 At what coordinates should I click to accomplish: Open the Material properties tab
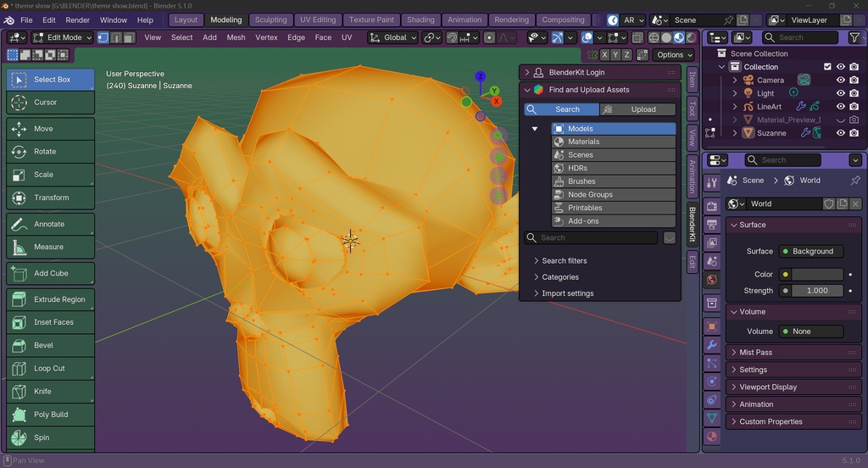[x=712, y=436]
